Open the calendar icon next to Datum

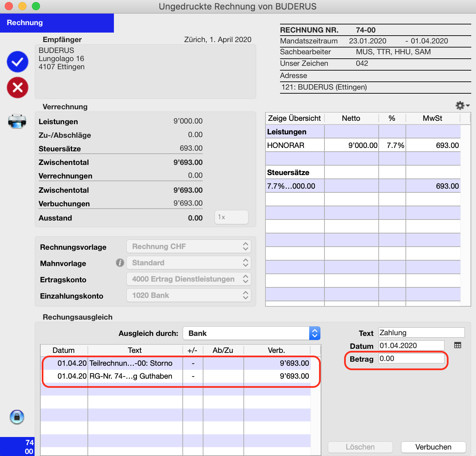click(458, 345)
